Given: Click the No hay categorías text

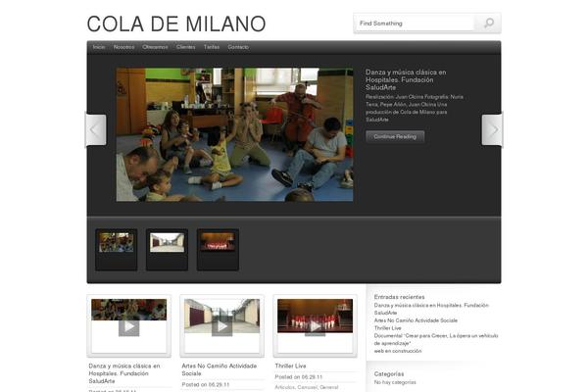Looking at the screenshot, I should 395,382.
